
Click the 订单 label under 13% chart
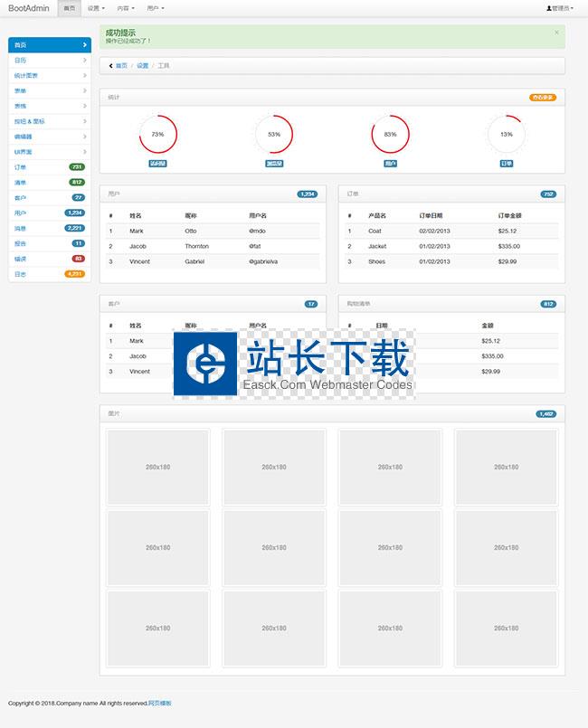[x=507, y=164]
